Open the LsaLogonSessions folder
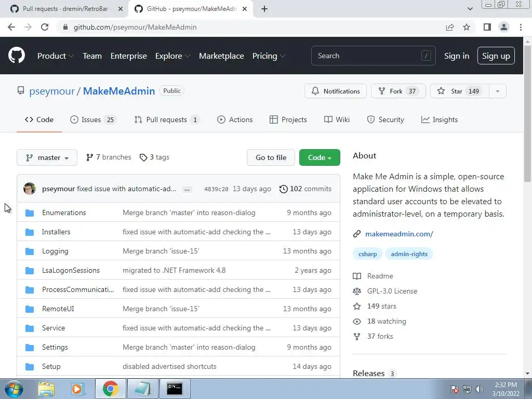Screen dimensions: 532x399 click(x=71, y=270)
